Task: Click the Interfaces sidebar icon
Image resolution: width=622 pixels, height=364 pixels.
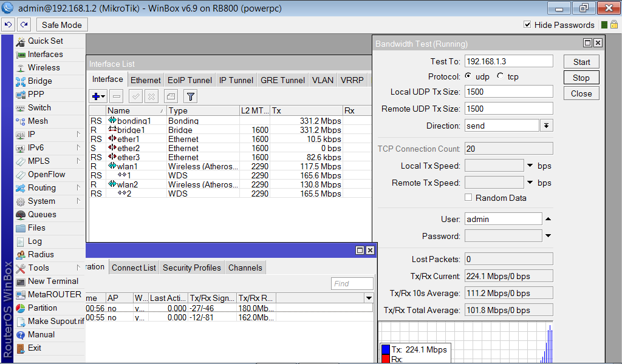Action: point(20,55)
